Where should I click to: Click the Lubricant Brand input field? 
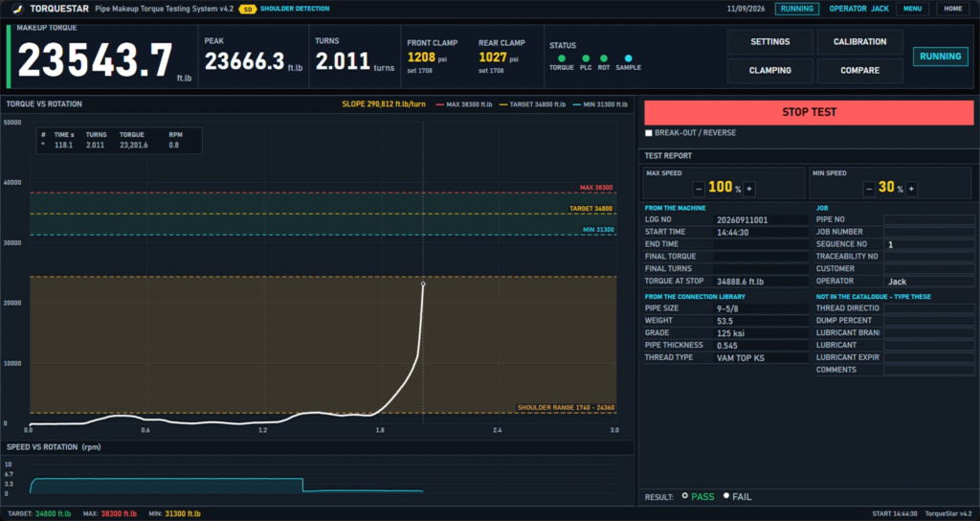coord(928,332)
